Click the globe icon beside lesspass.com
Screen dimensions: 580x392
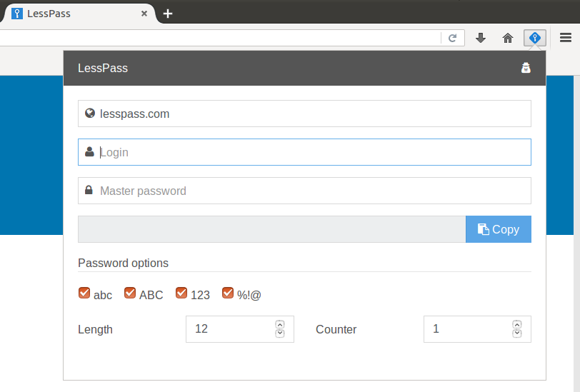tap(90, 113)
